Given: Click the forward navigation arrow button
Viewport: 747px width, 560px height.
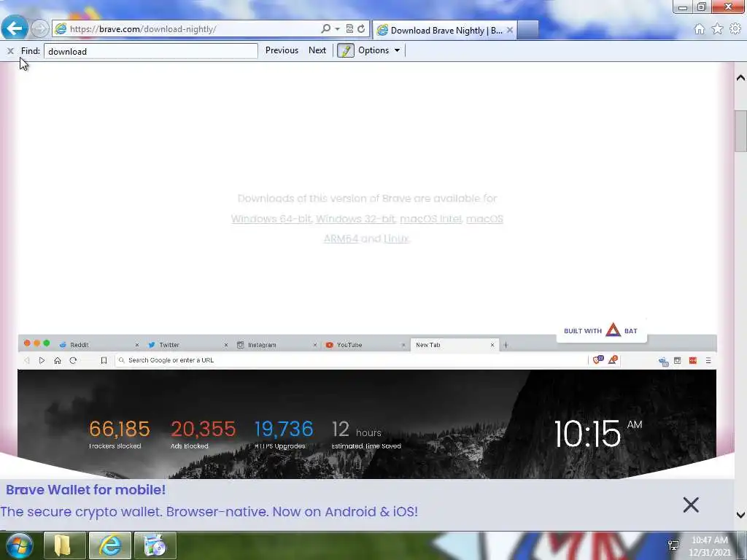Looking at the screenshot, I should pos(40,28).
